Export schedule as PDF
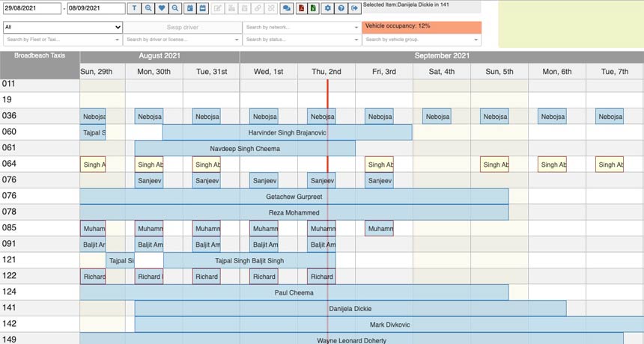 pyautogui.click(x=301, y=8)
